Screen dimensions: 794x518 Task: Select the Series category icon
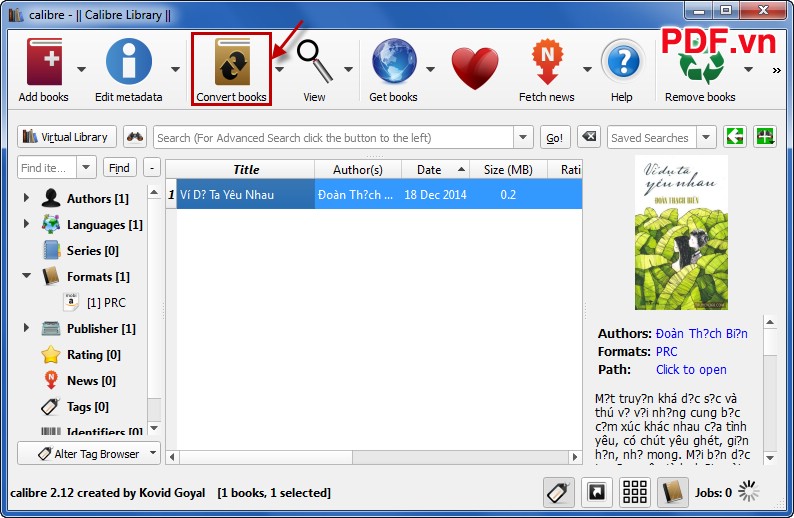tap(51, 250)
